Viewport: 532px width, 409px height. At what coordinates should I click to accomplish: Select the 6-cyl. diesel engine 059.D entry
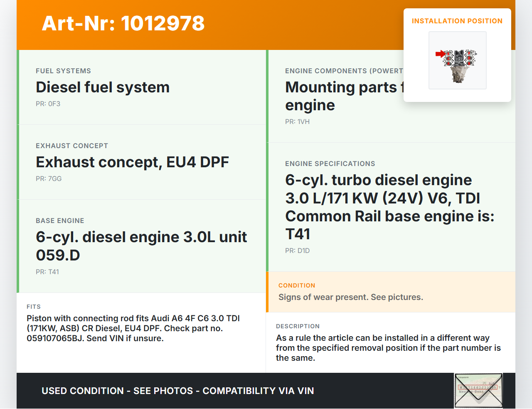(x=141, y=246)
